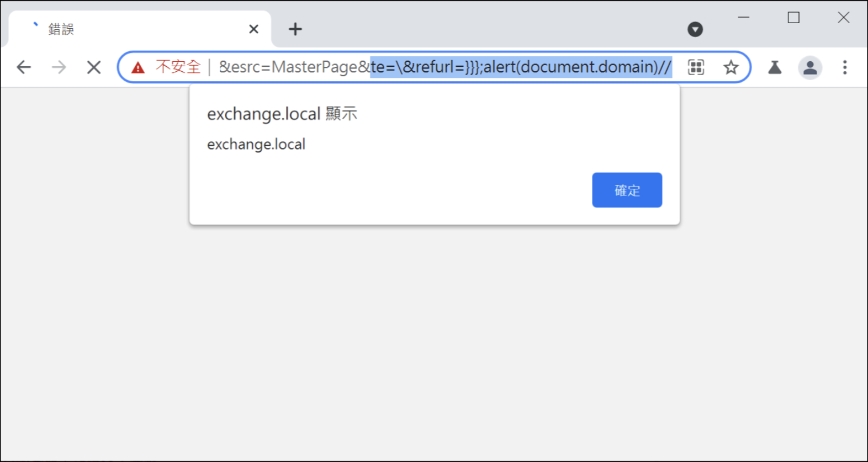The width and height of the screenshot is (868, 462).
Task: Click the exchange.local 顯示 dialog title
Action: tap(282, 114)
